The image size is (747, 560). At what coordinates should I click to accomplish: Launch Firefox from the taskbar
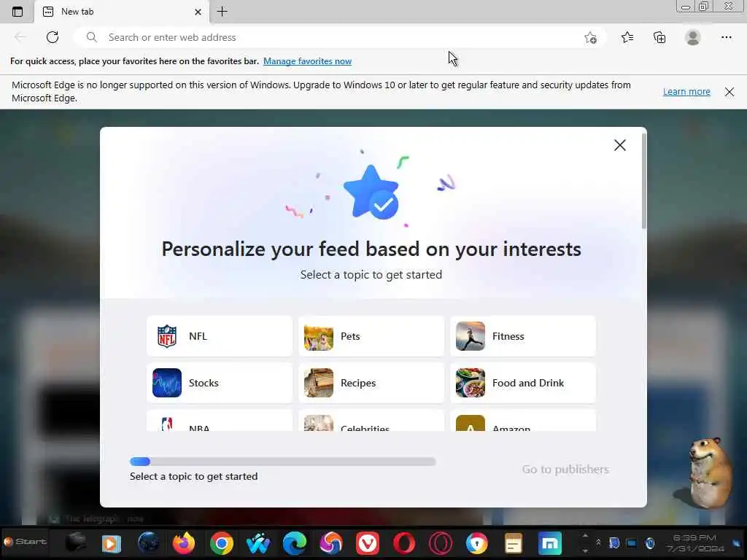pyautogui.click(x=184, y=543)
